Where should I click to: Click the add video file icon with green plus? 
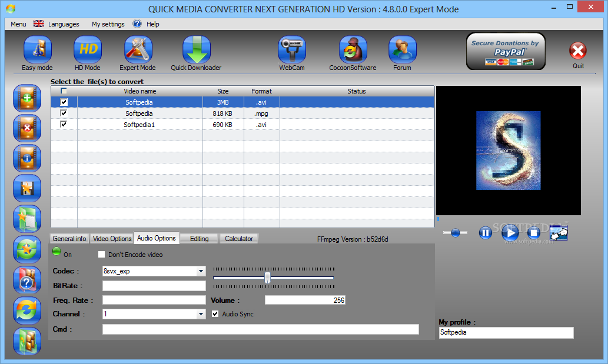(x=27, y=98)
